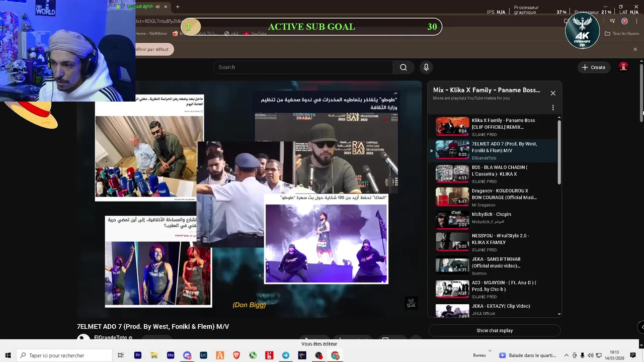Mute the browser tab via speaker icon
The width and height of the screenshot is (644, 362).
(157, 7)
